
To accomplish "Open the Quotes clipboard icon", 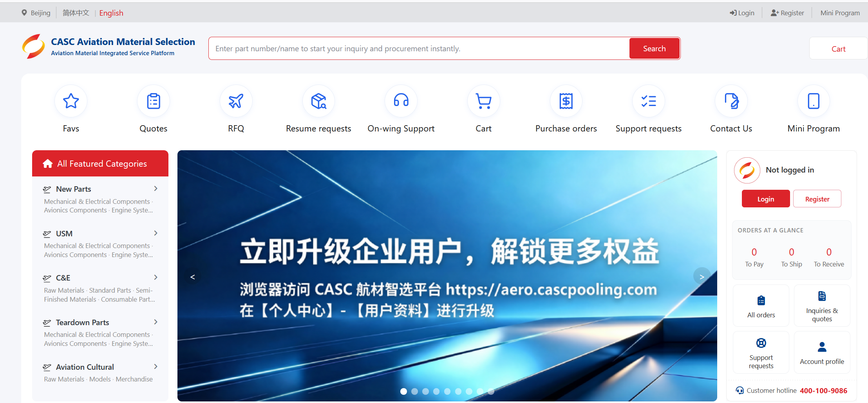I will (x=154, y=101).
